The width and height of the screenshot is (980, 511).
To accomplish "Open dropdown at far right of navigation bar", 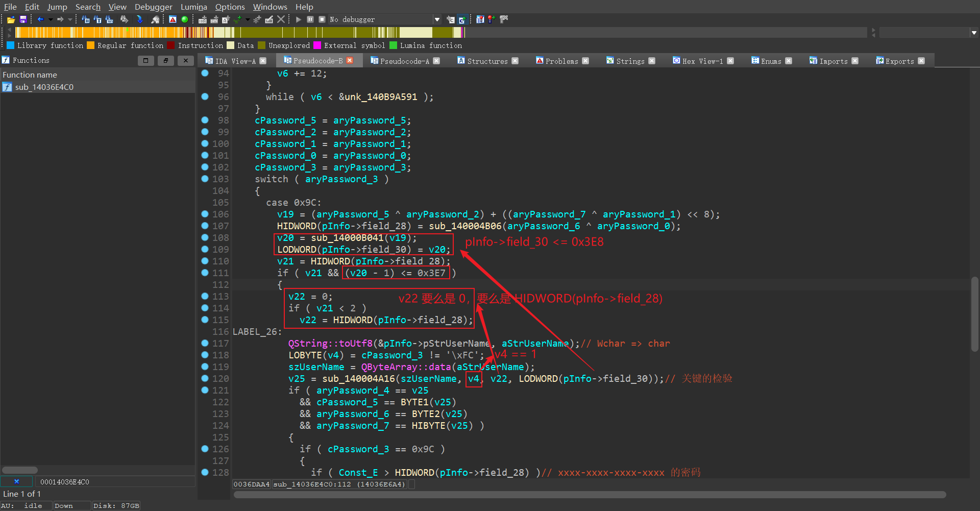I will point(974,33).
